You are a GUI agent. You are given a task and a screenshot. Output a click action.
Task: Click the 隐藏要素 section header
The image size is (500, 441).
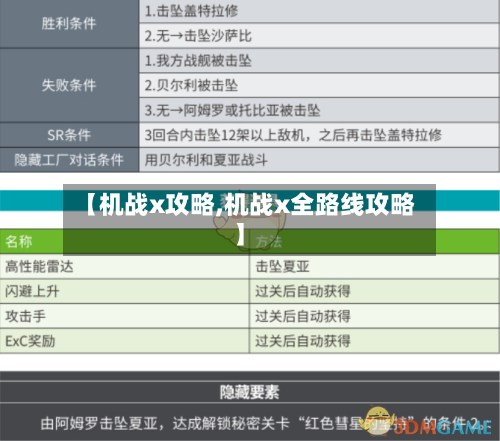[x=250, y=392]
